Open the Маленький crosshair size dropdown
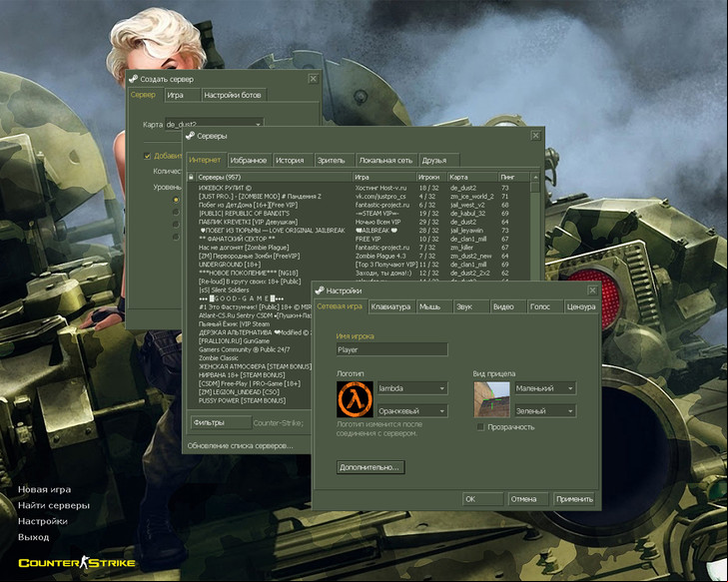Viewport: 728px width, 582px height. (545, 388)
